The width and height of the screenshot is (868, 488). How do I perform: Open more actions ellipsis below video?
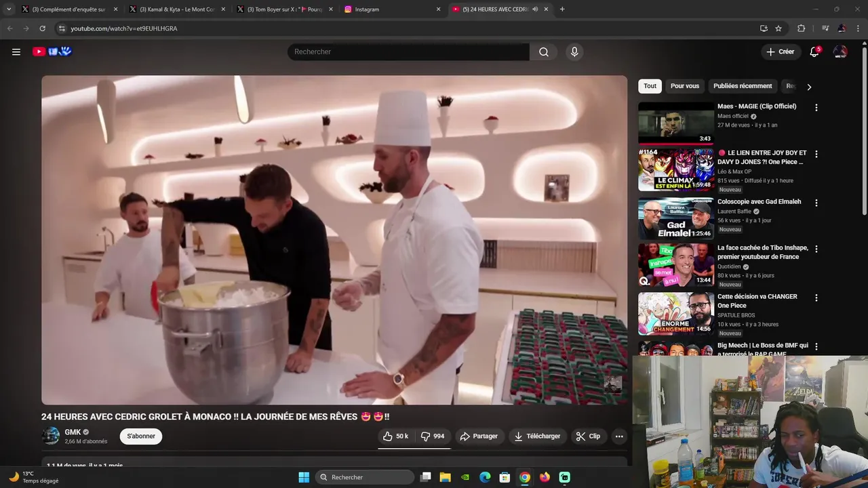619,436
